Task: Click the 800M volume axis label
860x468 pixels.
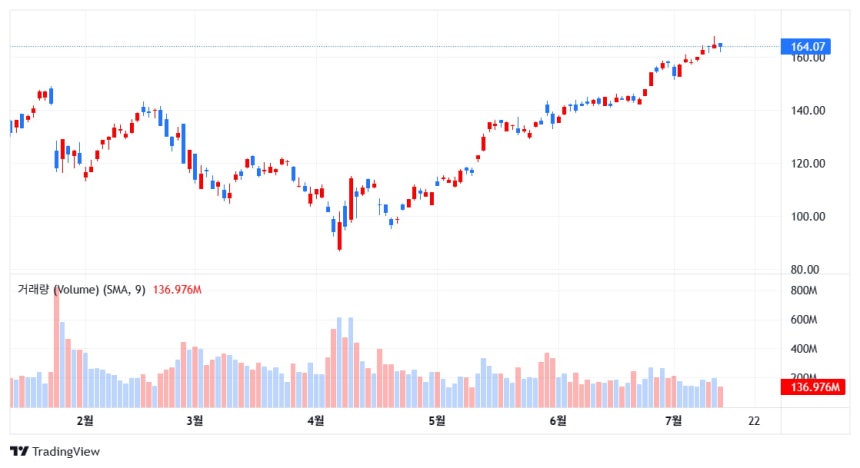Action: click(804, 290)
